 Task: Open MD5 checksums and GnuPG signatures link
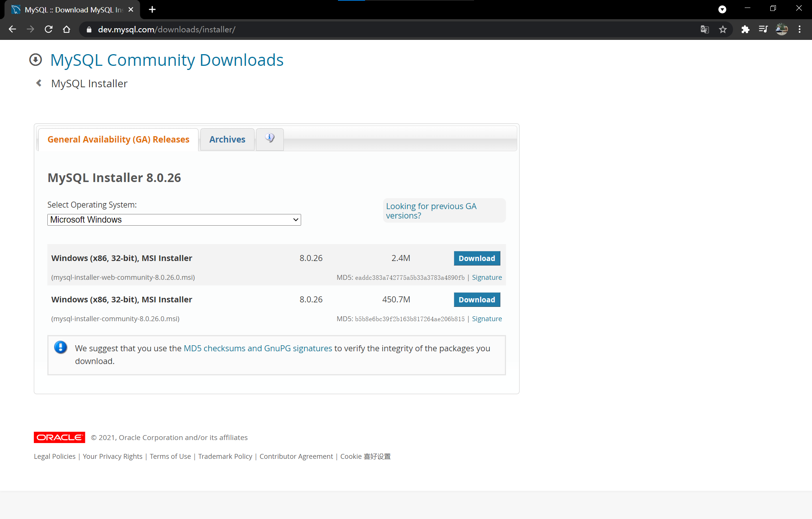click(x=258, y=348)
